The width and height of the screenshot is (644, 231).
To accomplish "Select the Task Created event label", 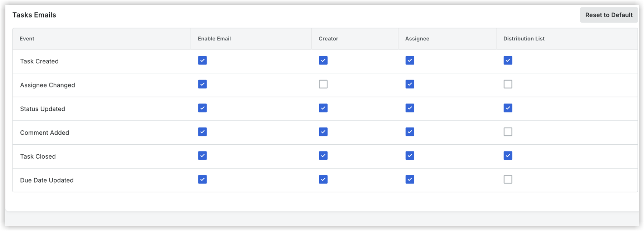I will (x=39, y=61).
